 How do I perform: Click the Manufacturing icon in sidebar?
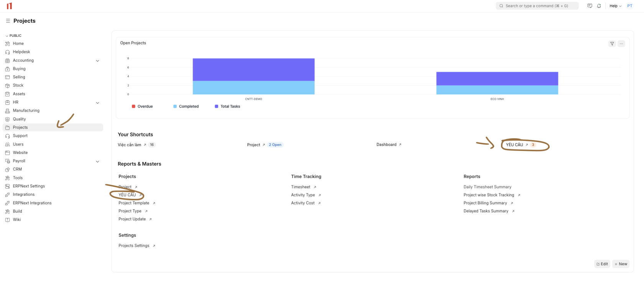7,111
